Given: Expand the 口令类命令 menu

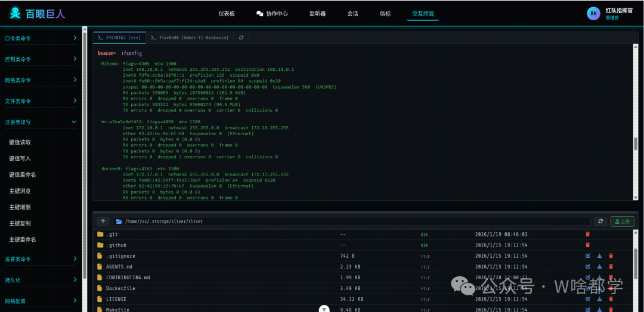Looking at the screenshot, I should [x=41, y=38].
